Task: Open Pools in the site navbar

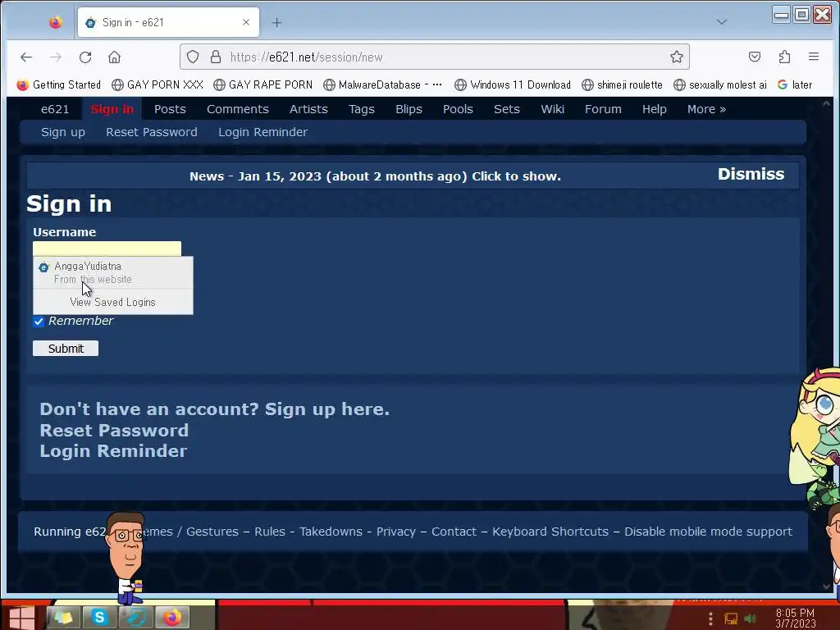Action: [458, 109]
